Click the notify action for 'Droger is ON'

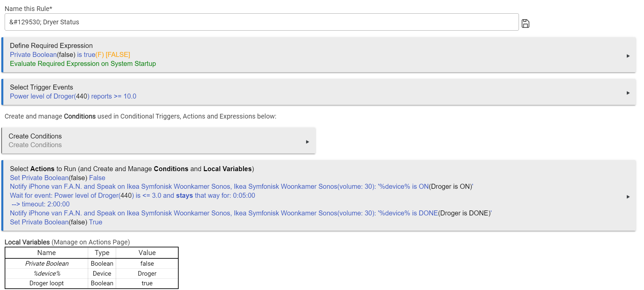[241, 186]
